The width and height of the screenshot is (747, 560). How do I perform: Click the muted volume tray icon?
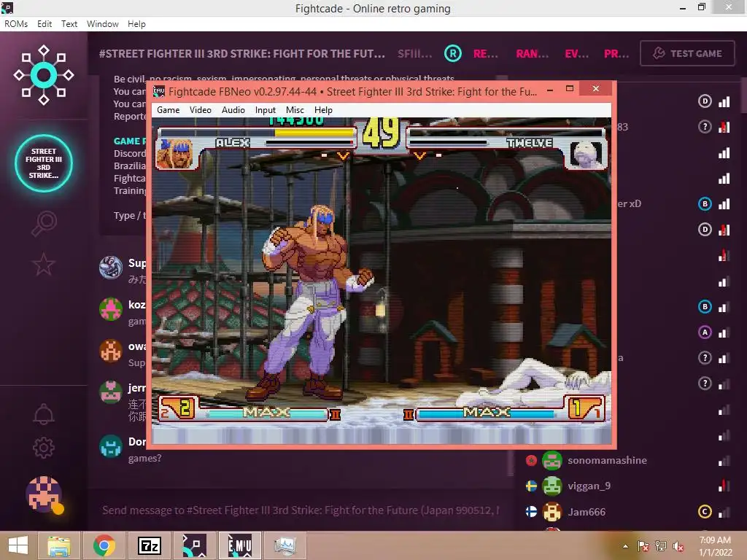(678, 546)
